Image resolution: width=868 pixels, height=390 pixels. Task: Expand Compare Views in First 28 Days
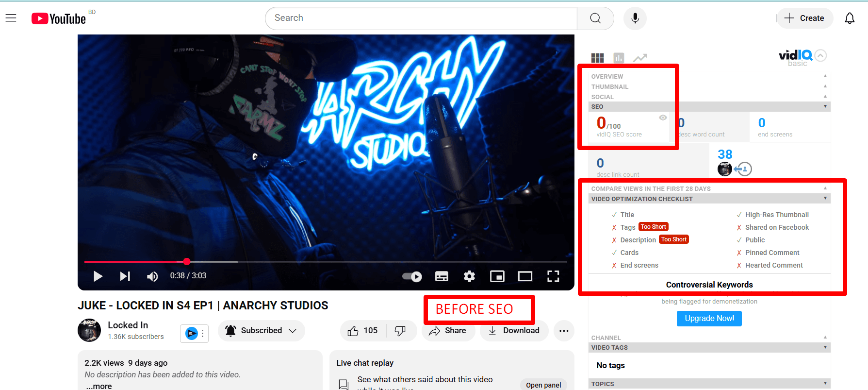click(x=709, y=188)
